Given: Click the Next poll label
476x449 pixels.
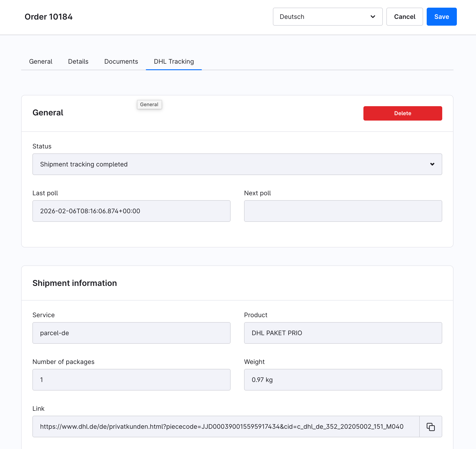Looking at the screenshot, I should point(258,193).
